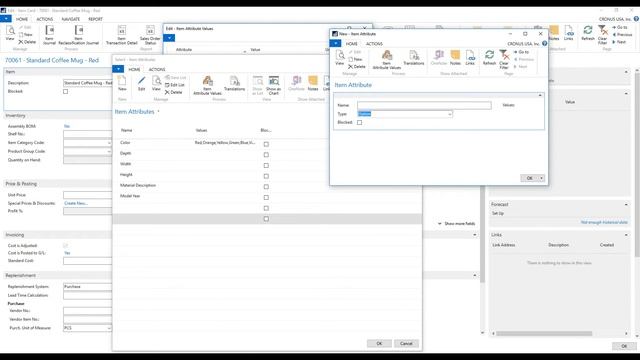Toggle Blocked checkbox in highlighted empty row
Viewport: 640px width, 360px height.
pos(266,219)
